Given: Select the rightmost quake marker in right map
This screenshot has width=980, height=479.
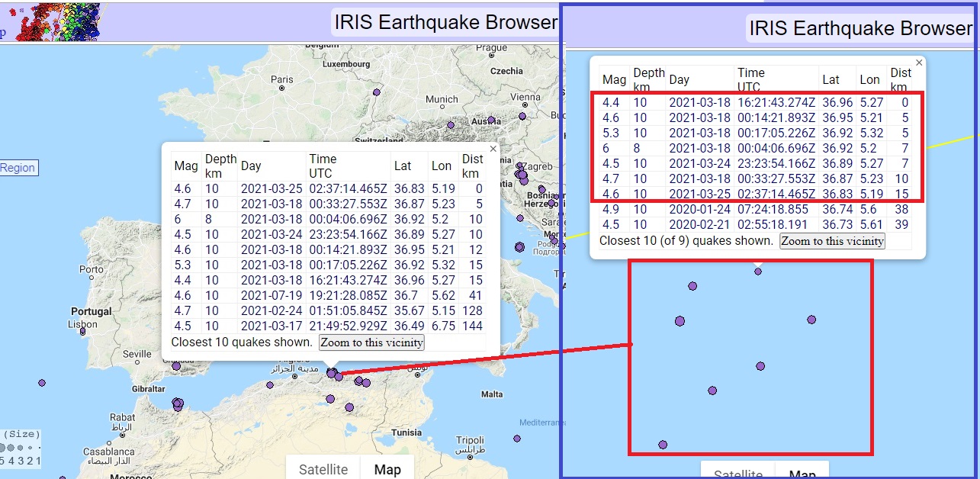Looking at the screenshot, I should pyautogui.click(x=811, y=320).
